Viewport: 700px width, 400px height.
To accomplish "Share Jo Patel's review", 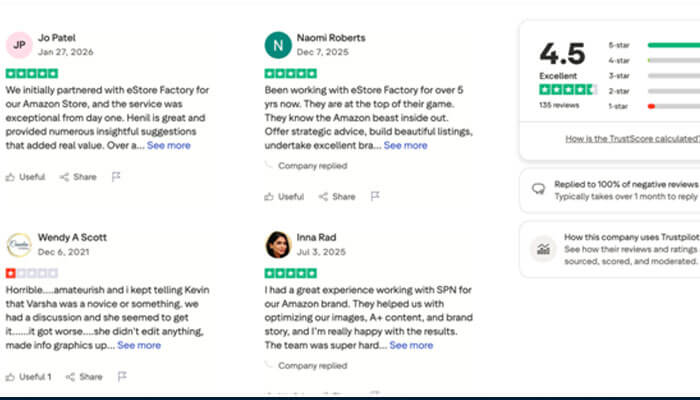I will coord(78,177).
